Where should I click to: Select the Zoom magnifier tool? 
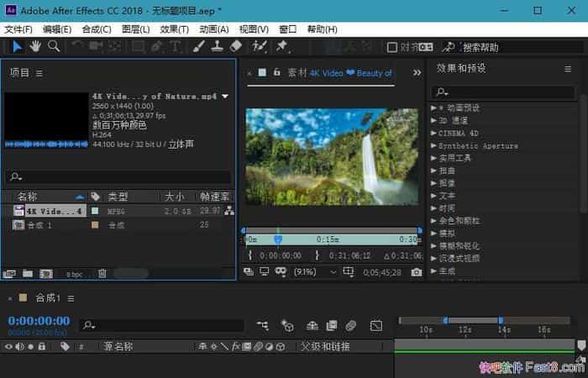pos(54,46)
